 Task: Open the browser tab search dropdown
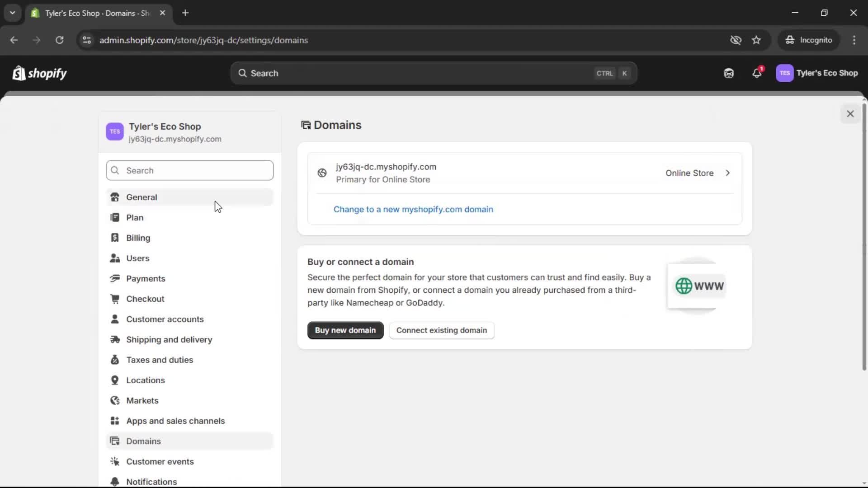coord(12,13)
